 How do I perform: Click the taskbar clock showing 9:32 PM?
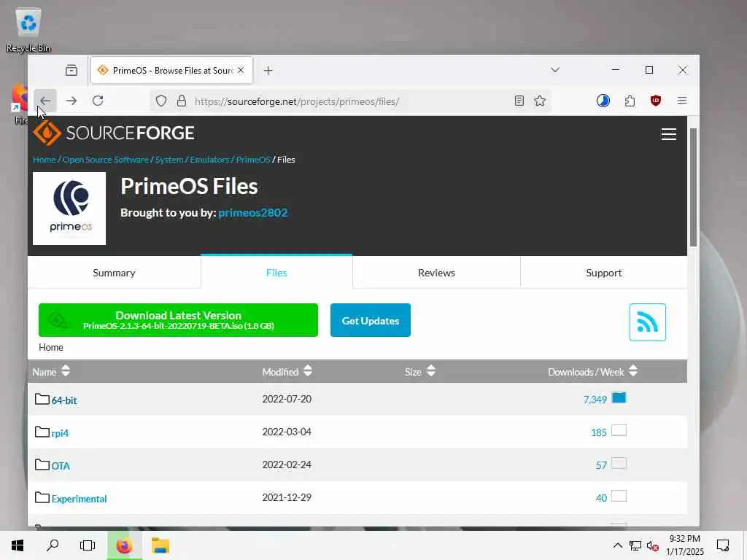pos(684,545)
